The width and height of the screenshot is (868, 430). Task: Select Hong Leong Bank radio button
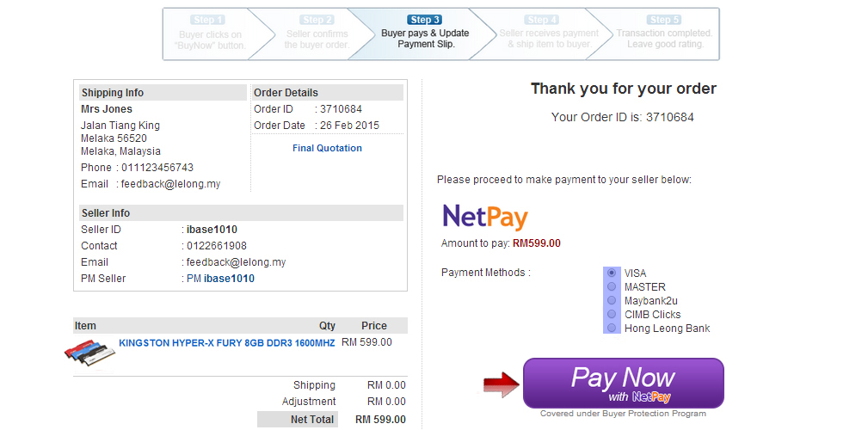point(611,329)
